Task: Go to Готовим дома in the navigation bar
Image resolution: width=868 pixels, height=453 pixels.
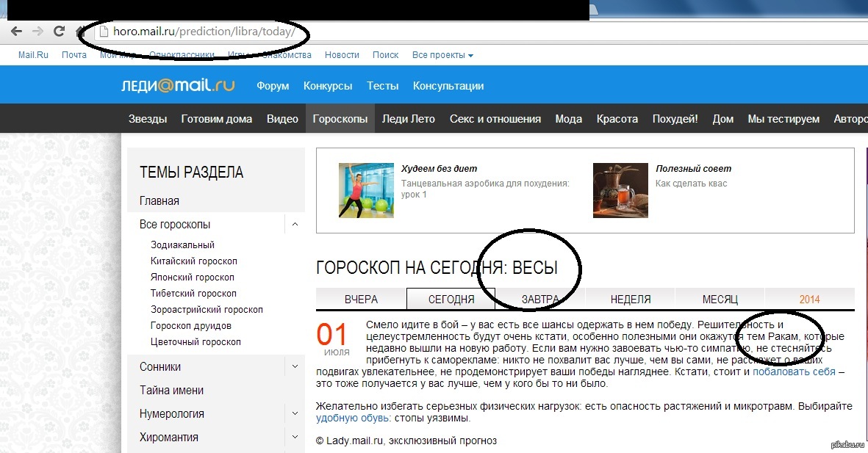Action: click(216, 118)
